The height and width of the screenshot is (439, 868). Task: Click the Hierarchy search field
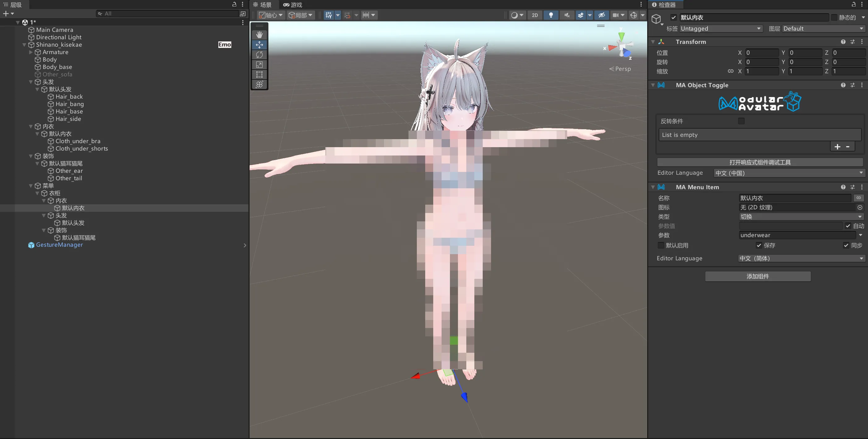(168, 14)
